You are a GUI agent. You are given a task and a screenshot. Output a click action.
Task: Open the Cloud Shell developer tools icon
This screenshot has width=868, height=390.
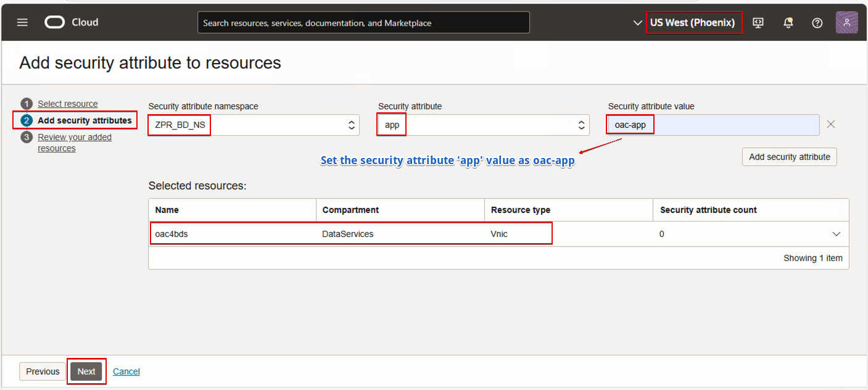(x=758, y=23)
